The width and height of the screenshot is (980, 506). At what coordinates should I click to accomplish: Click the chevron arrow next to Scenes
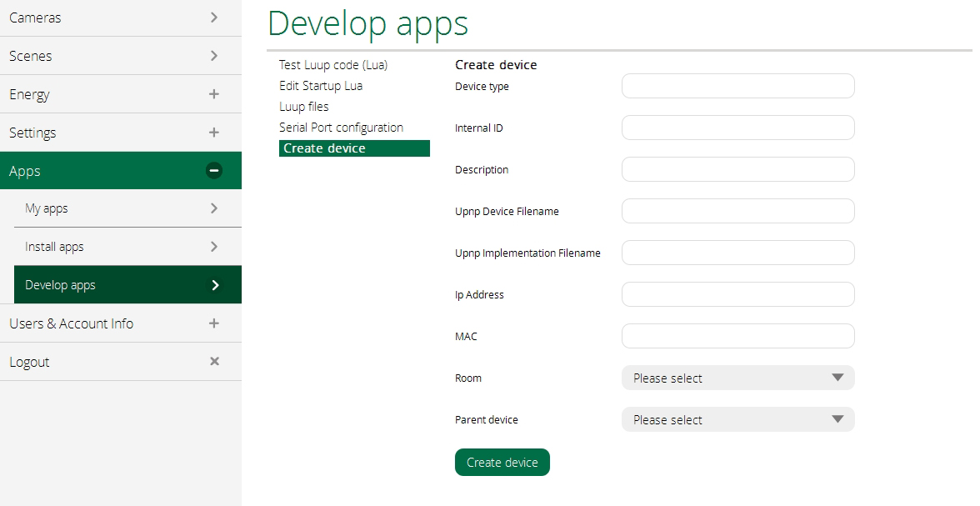pos(214,56)
